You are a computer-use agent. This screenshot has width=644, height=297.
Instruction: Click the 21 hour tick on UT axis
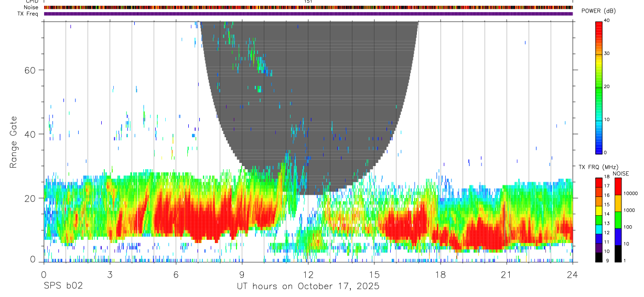tap(507, 274)
